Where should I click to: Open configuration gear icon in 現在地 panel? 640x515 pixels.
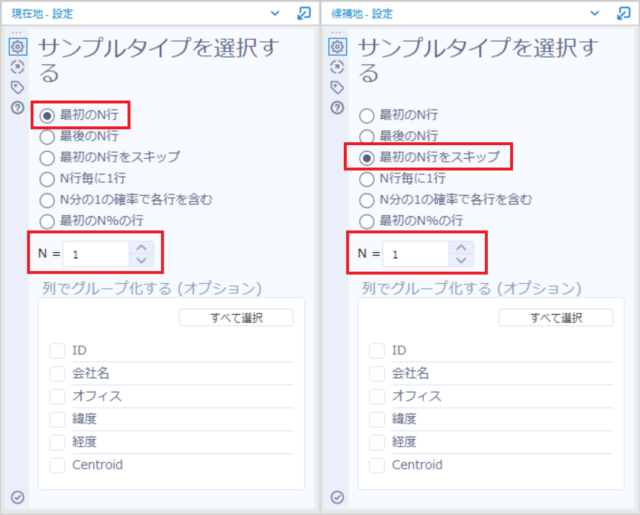click(18, 47)
